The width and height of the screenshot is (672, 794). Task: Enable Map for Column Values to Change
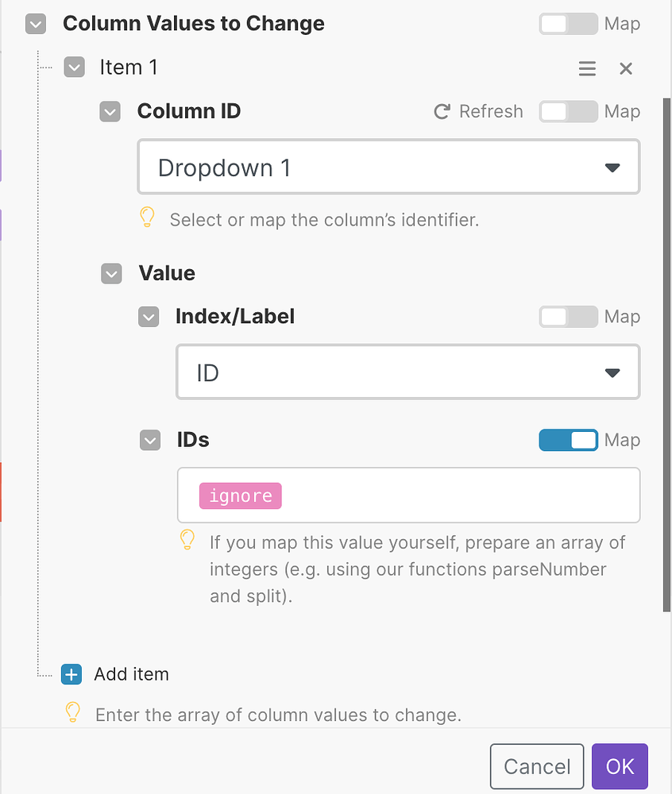568,24
